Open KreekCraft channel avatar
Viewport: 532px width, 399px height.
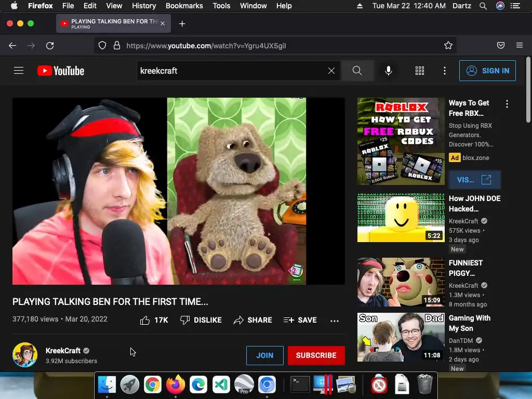(25, 355)
